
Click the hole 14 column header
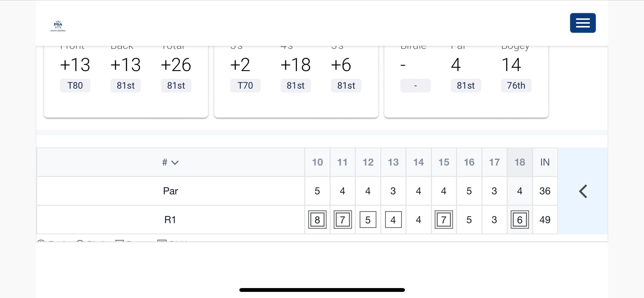(418, 162)
